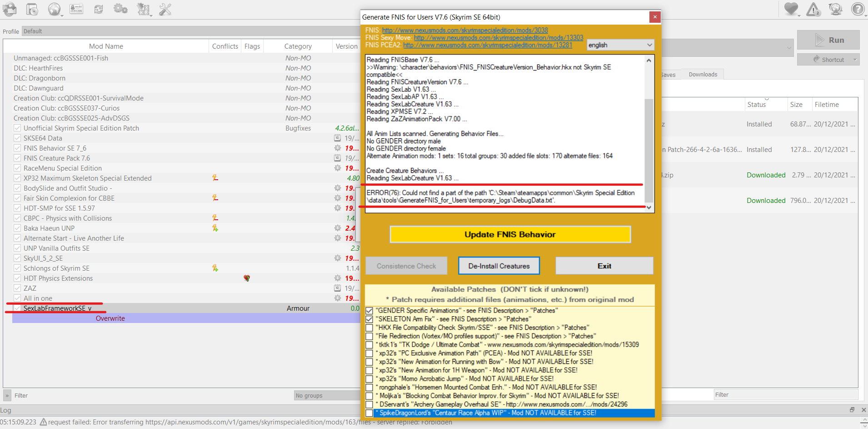The height and width of the screenshot is (429, 868).
Task: Click the Exit button in FNIS window
Action: coord(604,266)
